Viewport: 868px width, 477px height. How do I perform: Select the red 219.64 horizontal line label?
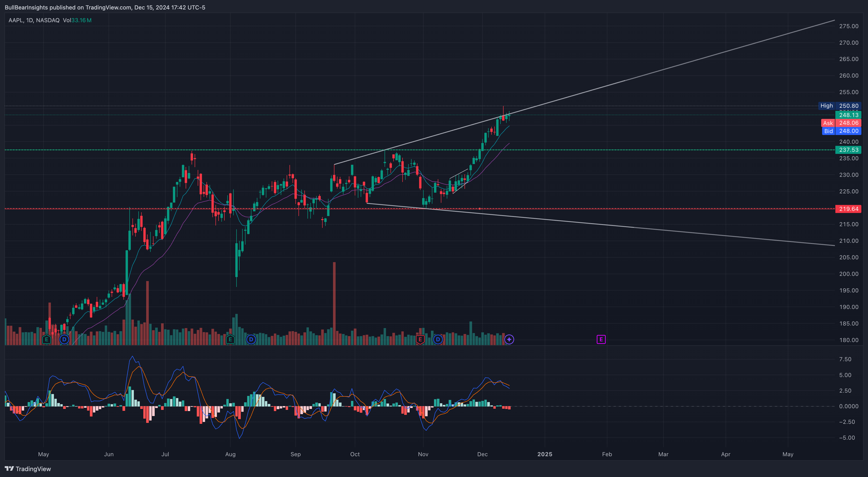[x=848, y=209]
